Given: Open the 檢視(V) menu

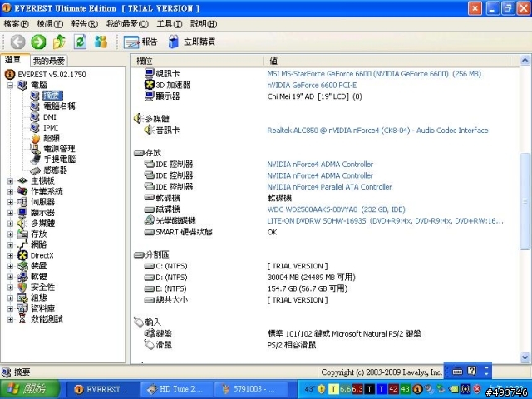Looking at the screenshot, I should [50, 24].
